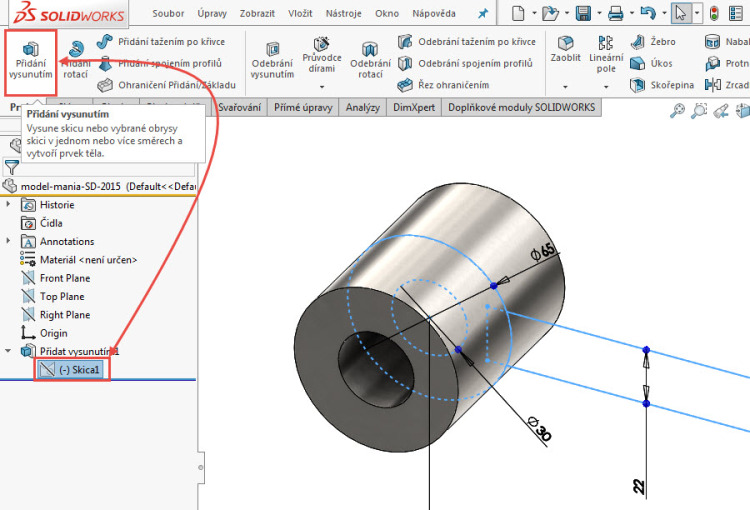Select Front Plane in tree
Viewport: 750px width, 510px height.
(x=55, y=278)
